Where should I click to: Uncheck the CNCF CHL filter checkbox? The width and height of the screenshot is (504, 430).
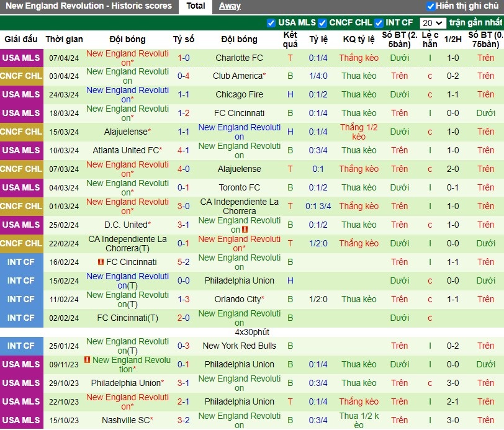point(322,23)
